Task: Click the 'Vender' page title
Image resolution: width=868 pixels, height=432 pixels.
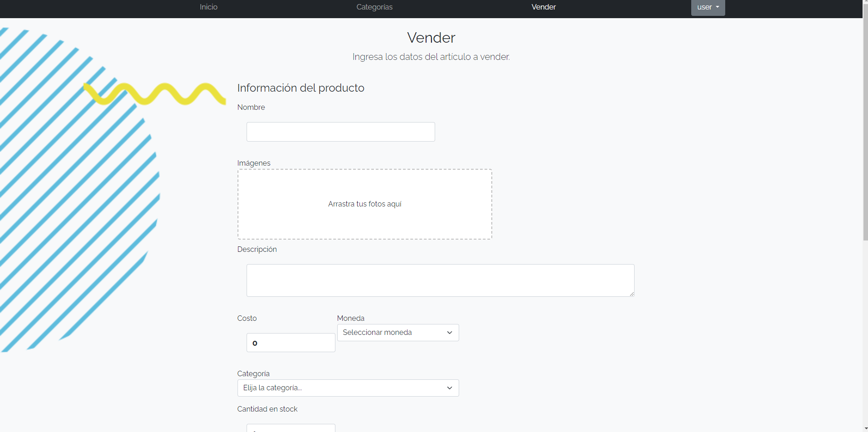Action: tap(431, 38)
